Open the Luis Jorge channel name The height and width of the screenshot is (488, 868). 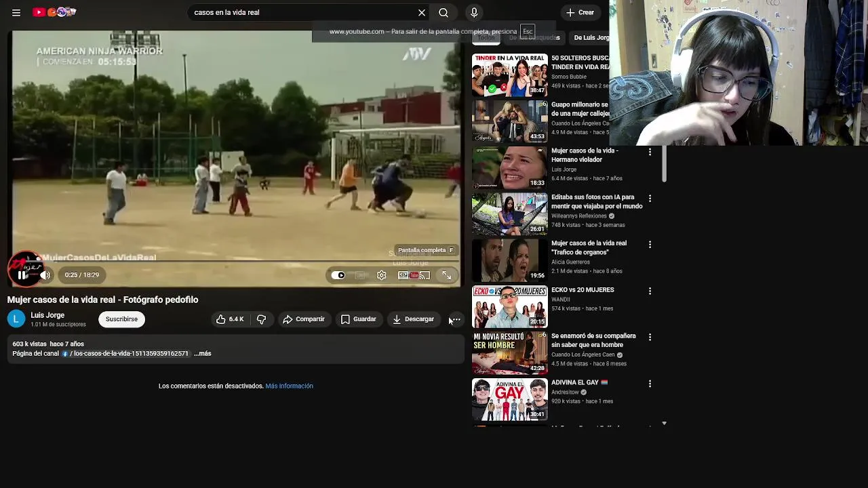tap(47, 315)
